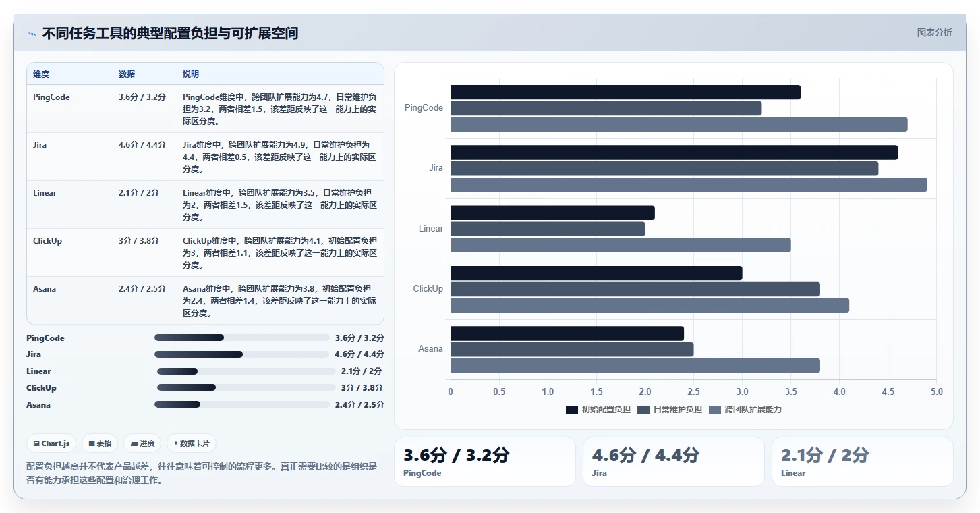Click the 2.5 tick on the x-axis
This screenshot has width=980, height=513.
693,391
